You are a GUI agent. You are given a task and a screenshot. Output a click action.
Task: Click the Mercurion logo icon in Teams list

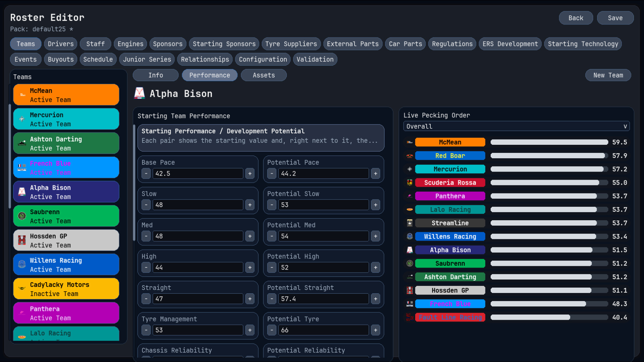(x=22, y=119)
